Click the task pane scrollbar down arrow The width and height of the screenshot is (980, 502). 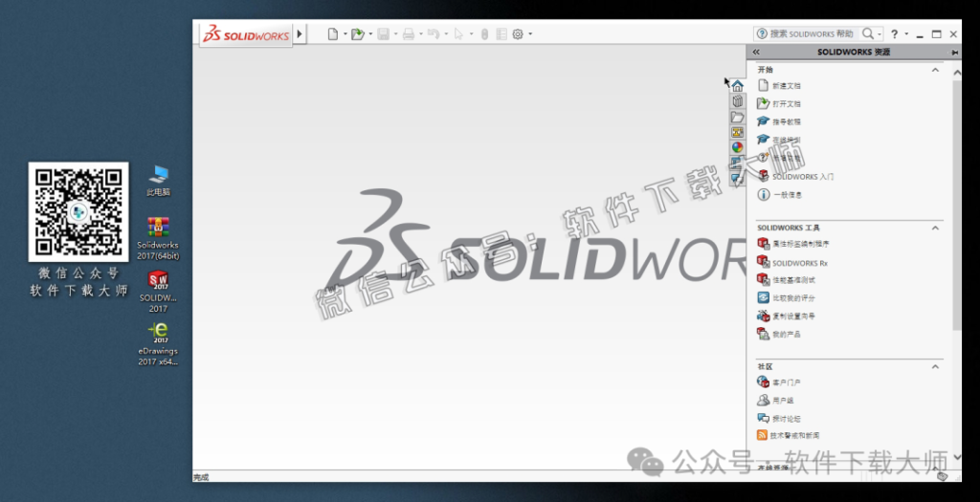(x=957, y=457)
